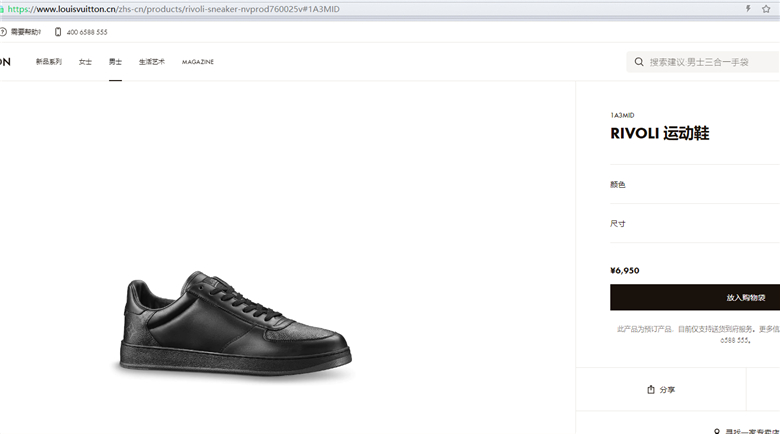This screenshot has height=434, width=780.
Task: Click the product code 1A3MID
Action: point(622,115)
